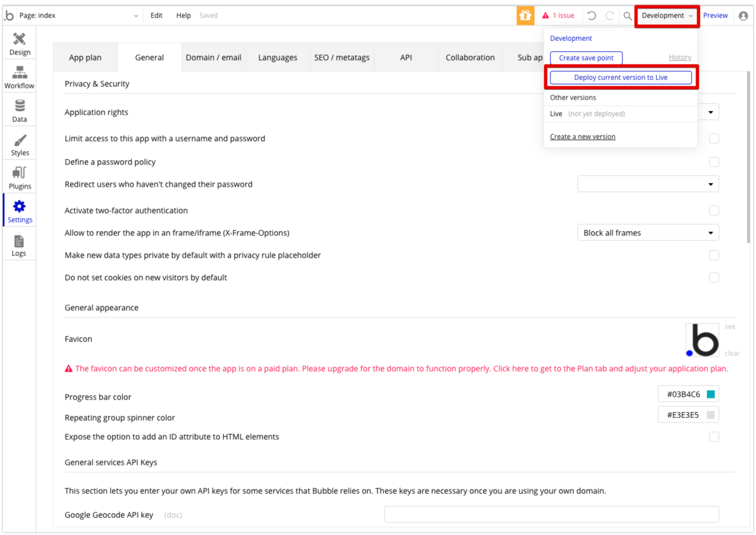Open the Page: index dropdown
This screenshot has width=756, height=535.
pos(79,16)
